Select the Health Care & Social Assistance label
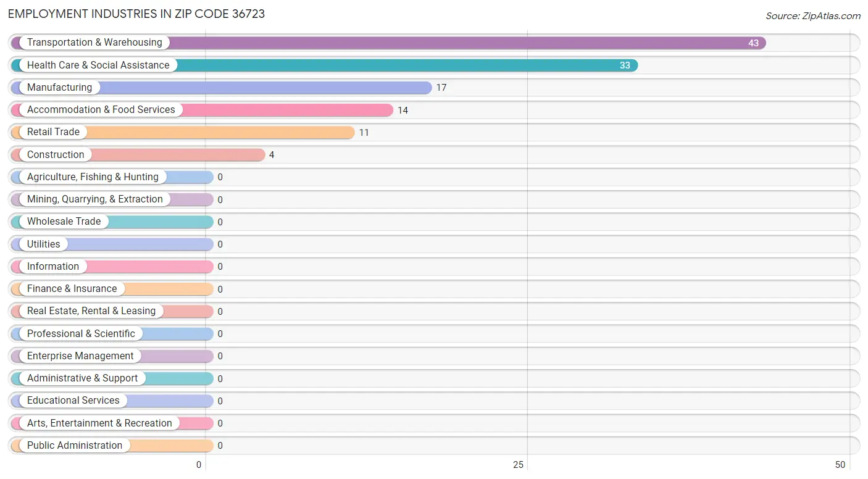868x479 pixels. pyautogui.click(x=98, y=65)
